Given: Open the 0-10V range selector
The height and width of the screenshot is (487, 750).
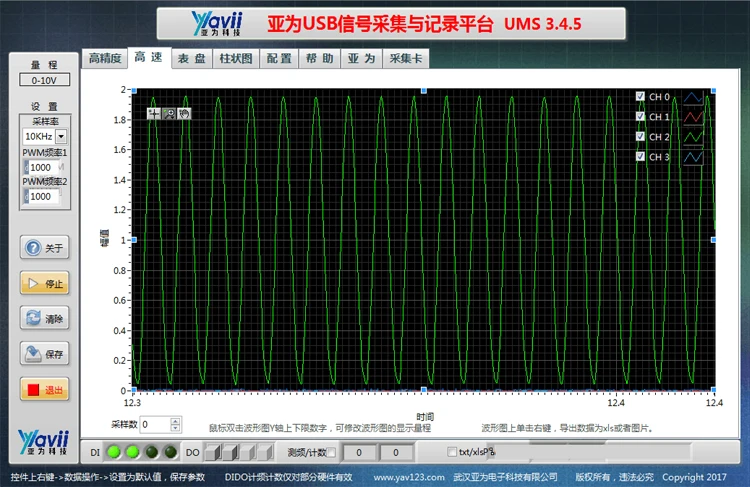Looking at the screenshot, I should pos(44,80).
